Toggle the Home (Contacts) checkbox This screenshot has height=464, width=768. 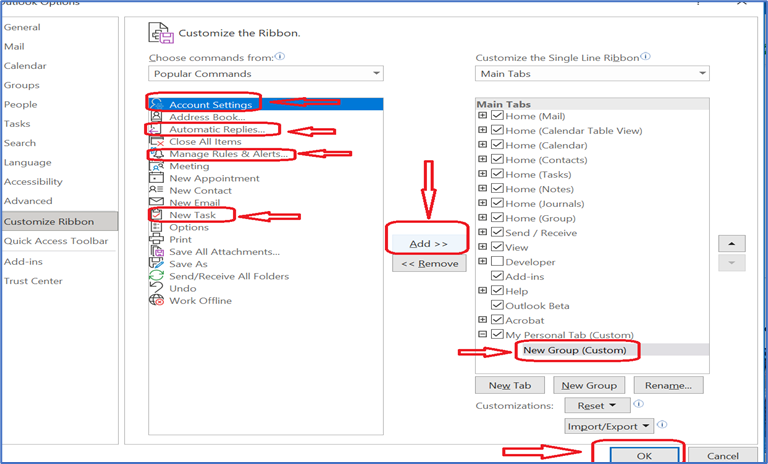pos(498,159)
